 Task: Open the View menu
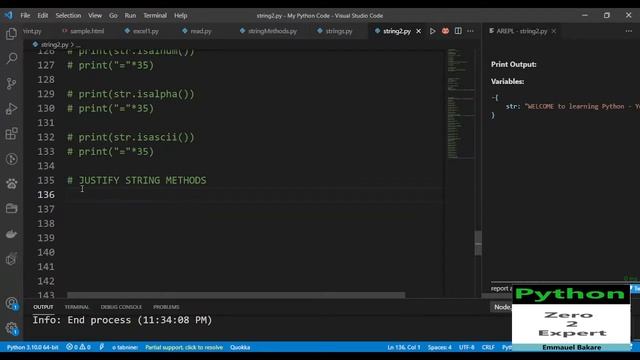95,16
